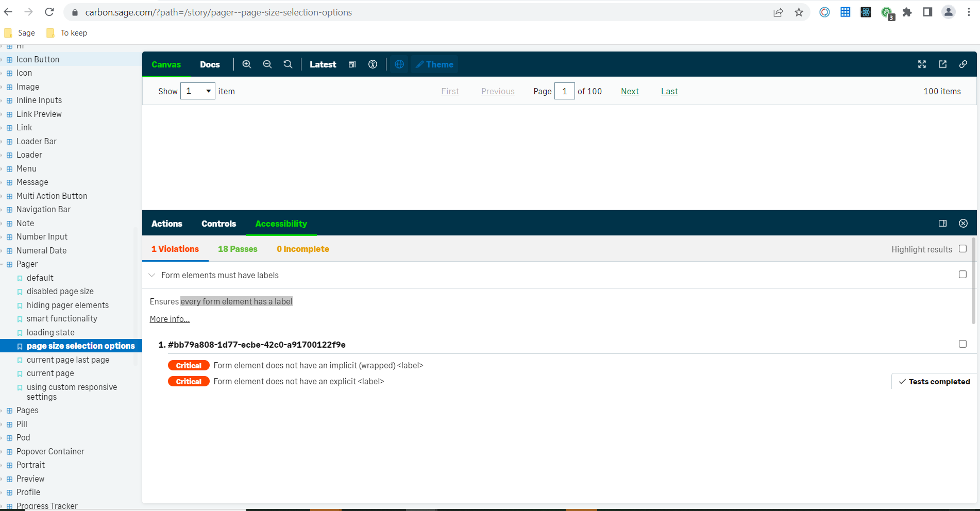Image resolution: width=980 pixels, height=511 pixels.
Task: Open the 'default' Pager story
Action: click(x=40, y=278)
